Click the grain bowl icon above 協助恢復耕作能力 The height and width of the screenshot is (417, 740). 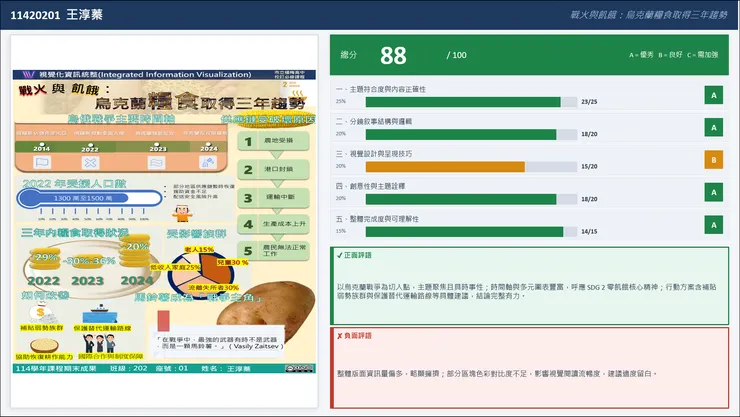[x=44, y=345]
